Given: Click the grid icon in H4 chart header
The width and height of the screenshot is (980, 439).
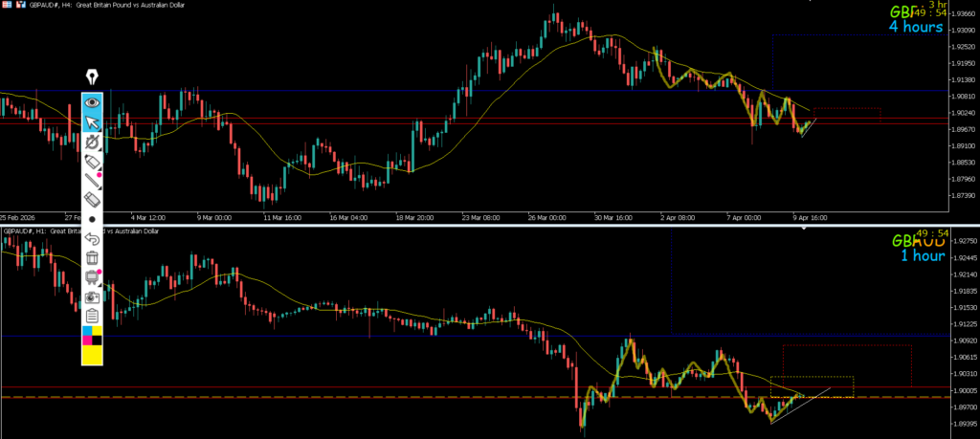Looking at the screenshot, I should tap(8, 4).
